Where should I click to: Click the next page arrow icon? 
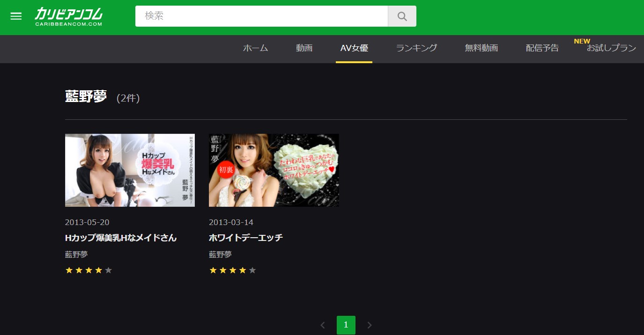(x=370, y=325)
